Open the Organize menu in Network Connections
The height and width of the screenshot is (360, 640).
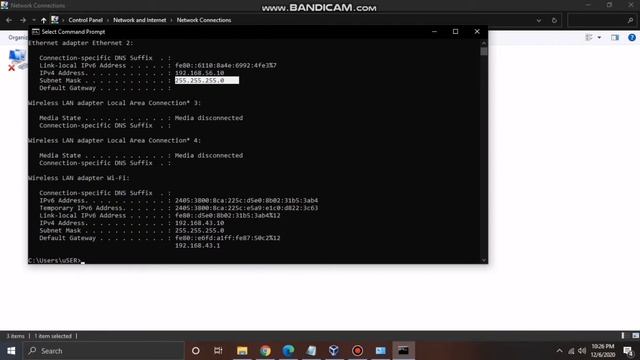(x=18, y=37)
